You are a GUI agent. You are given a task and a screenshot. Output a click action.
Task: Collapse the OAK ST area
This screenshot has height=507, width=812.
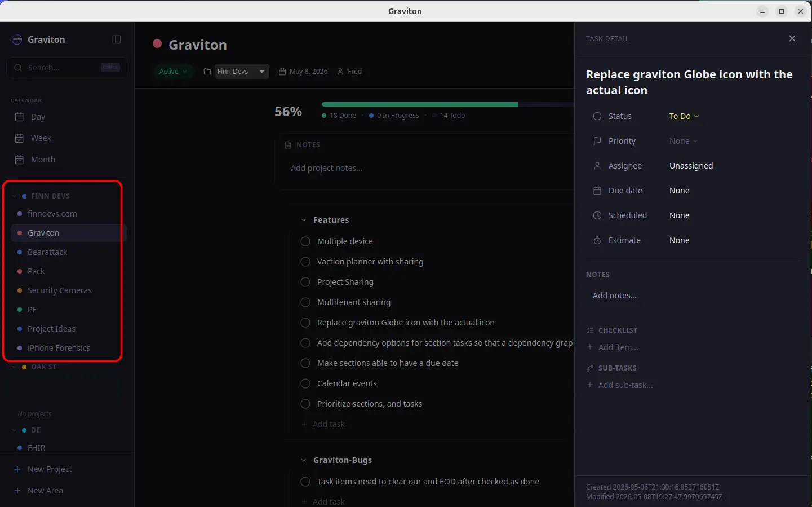click(14, 367)
